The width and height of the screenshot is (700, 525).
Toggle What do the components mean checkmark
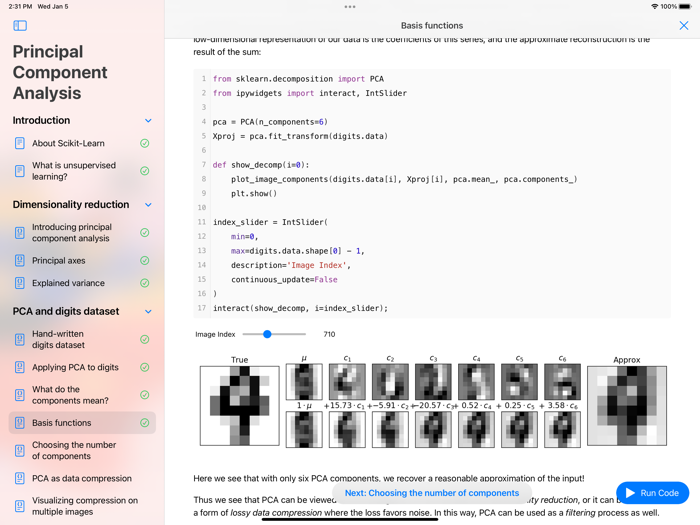[x=145, y=395]
